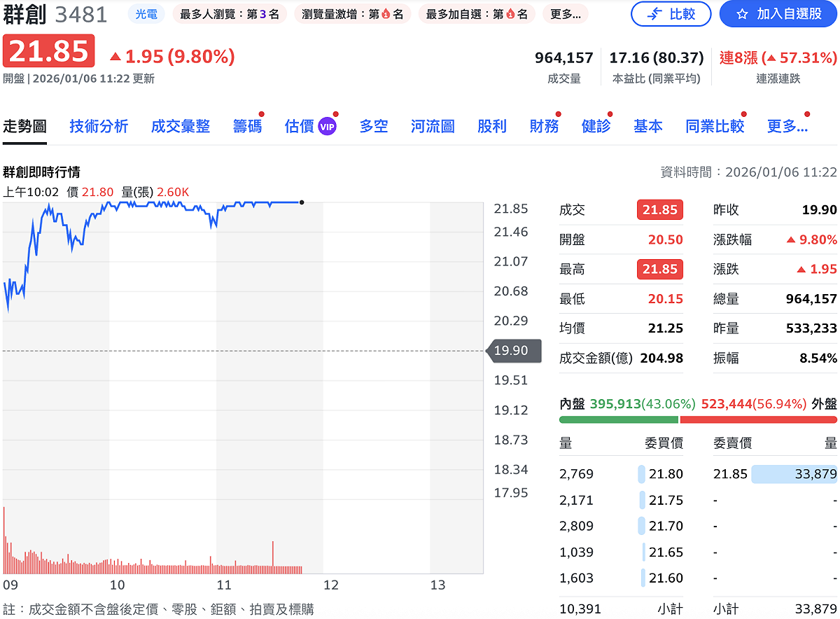840x619 pixels.
Task: Click the purple VIP badge next to 估價
Action: tap(327, 127)
